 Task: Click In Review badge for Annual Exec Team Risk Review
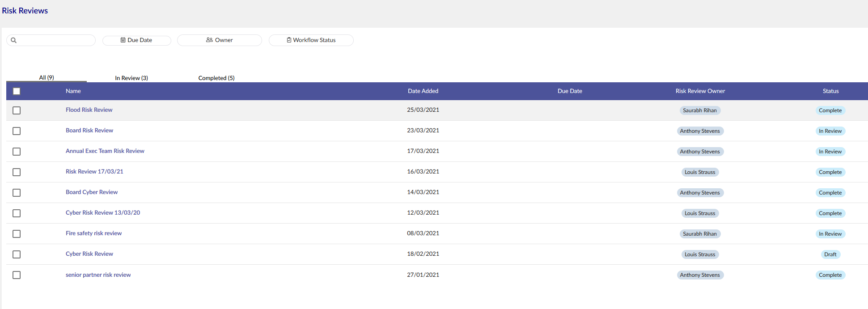pyautogui.click(x=830, y=152)
